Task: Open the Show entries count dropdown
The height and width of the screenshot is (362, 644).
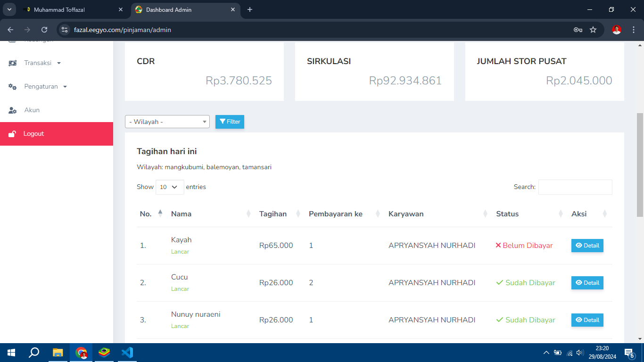Action: coord(169,187)
